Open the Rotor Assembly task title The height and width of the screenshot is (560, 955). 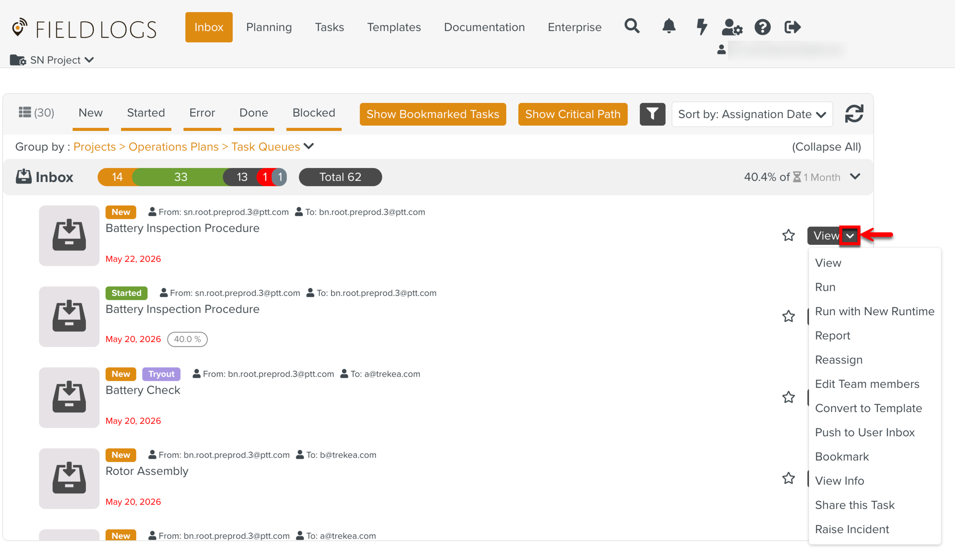(x=147, y=471)
